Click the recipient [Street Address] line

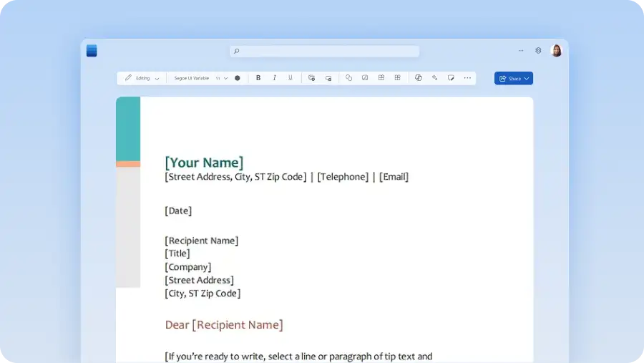[x=199, y=280]
